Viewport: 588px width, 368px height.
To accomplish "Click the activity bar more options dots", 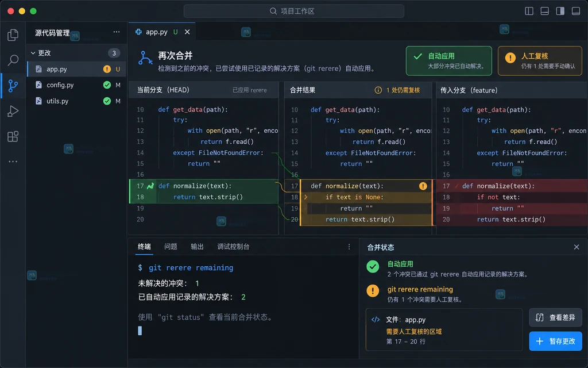I will click(13, 162).
